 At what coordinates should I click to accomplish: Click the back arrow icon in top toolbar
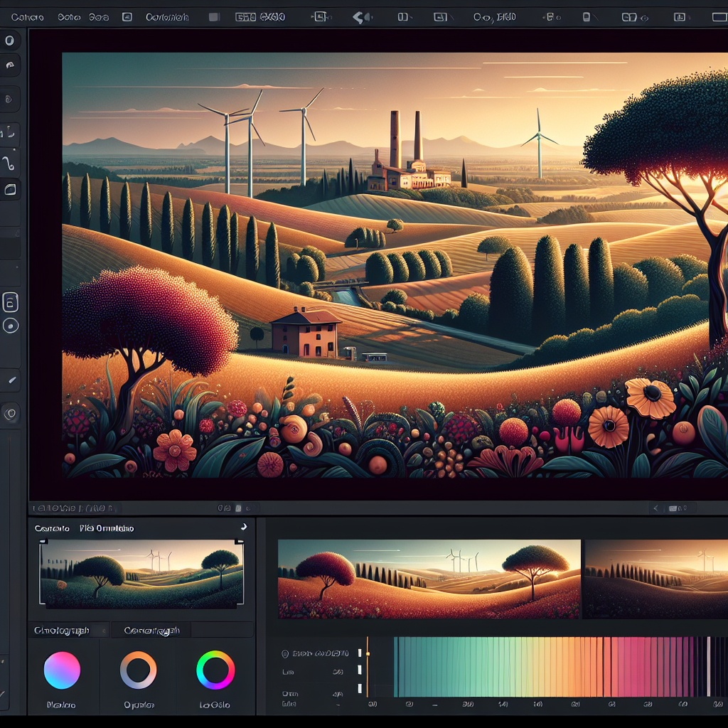pos(363,17)
